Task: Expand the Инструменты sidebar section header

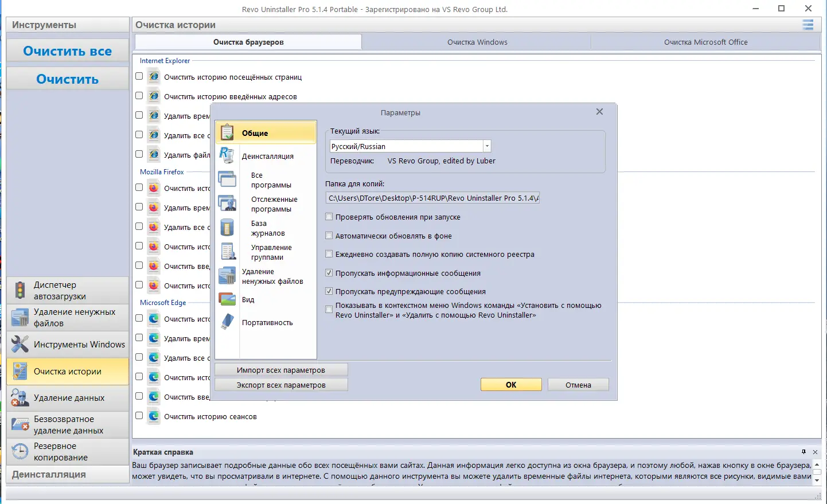Action: (x=68, y=25)
